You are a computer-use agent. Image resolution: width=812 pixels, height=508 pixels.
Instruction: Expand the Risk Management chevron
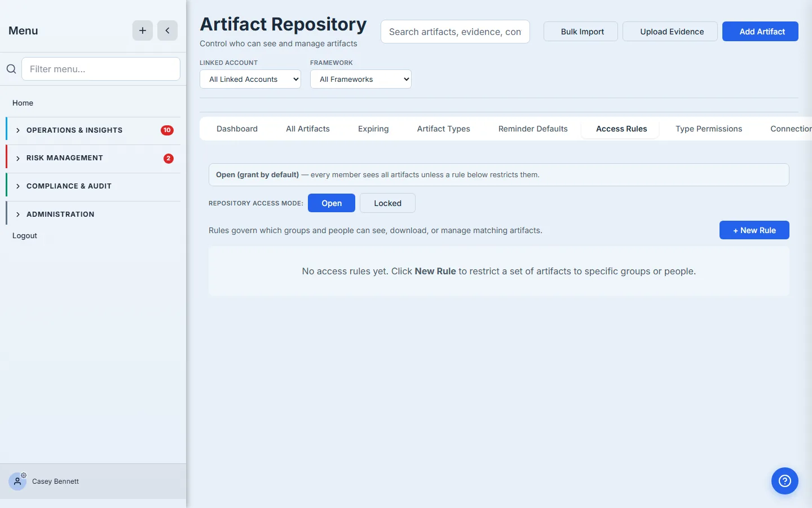click(18, 158)
